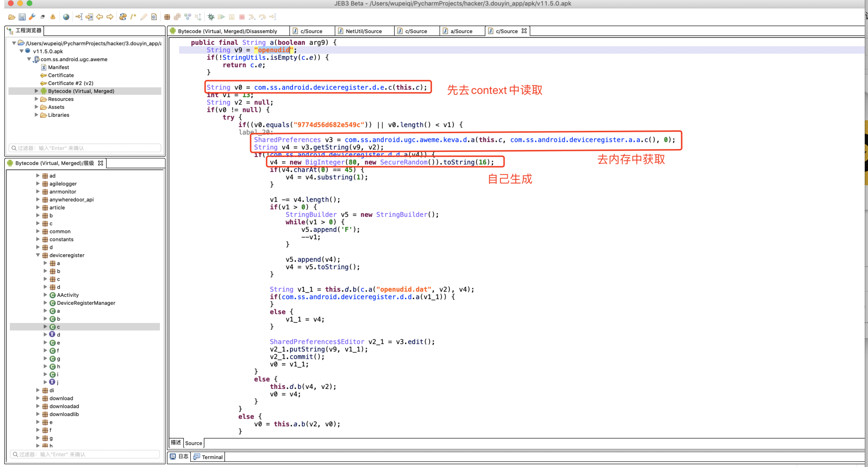
Task: Expand the download package
Action: 38,398
